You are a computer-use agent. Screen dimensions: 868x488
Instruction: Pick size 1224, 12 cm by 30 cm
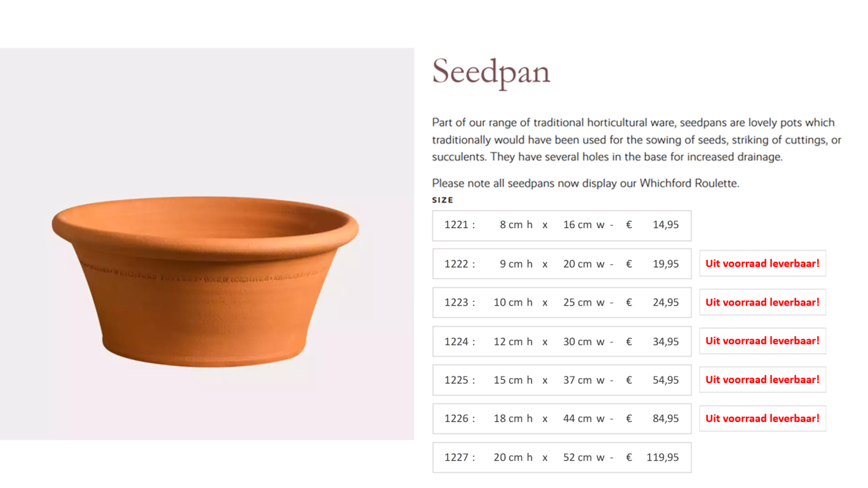562,341
